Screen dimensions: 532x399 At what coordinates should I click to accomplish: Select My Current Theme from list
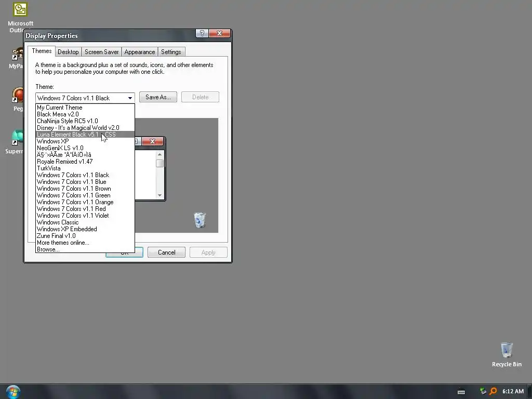click(x=85, y=108)
